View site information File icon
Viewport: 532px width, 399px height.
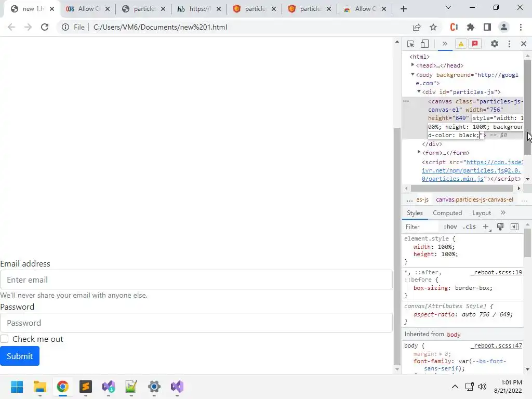pyautogui.click(x=73, y=27)
